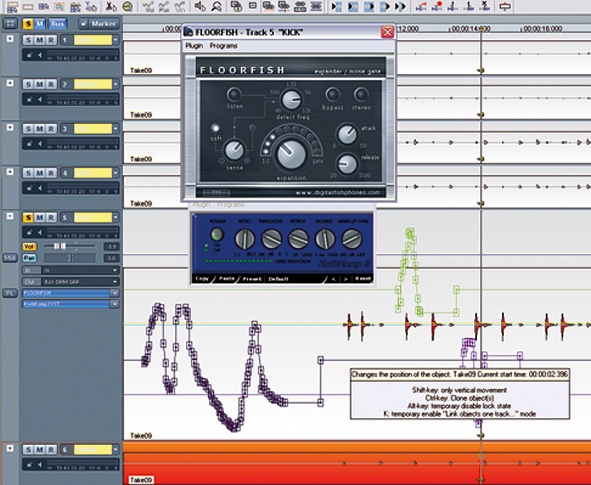Click Reset in compressor plugin bar
The width and height of the screenshot is (591, 485).
pyautogui.click(x=363, y=278)
